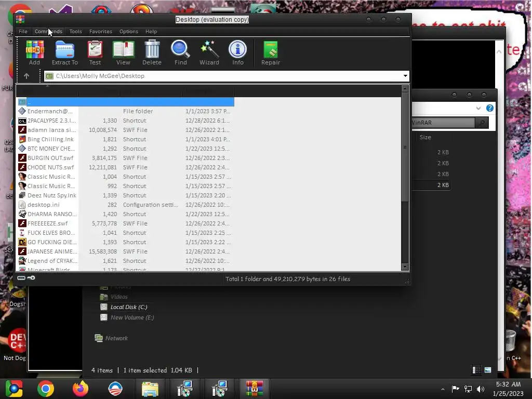Select Legend of CRYAK... shortcut
532x399 pixels.
[x=126, y=261]
